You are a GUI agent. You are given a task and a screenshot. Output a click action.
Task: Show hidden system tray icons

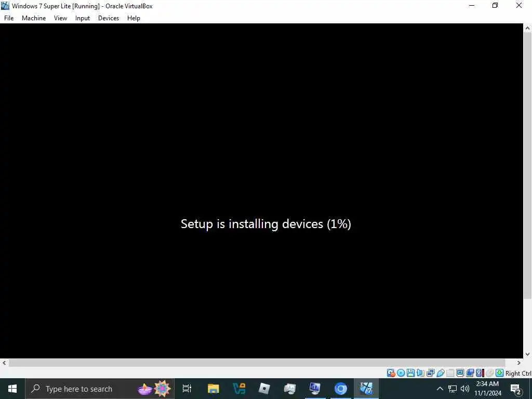pyautogui.click(x=440, y=389)
